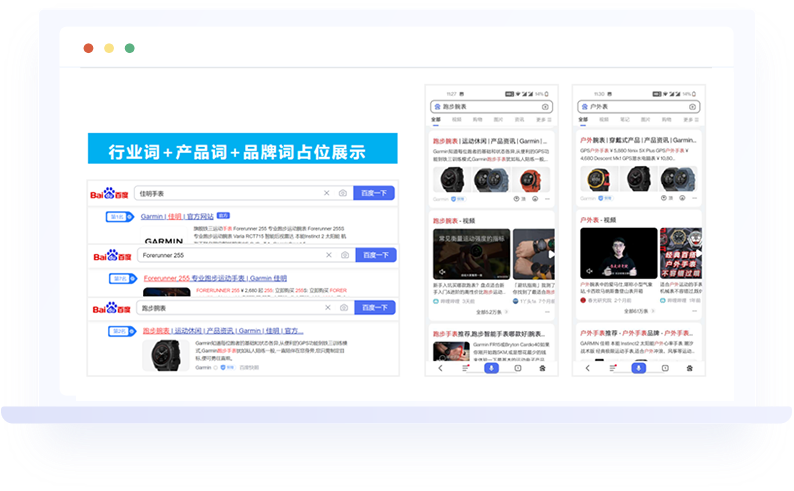The image size is (794, 491).
Task: Click black watch thumbnail in desktop 跑步腕表 result
Action: point(165,355)
